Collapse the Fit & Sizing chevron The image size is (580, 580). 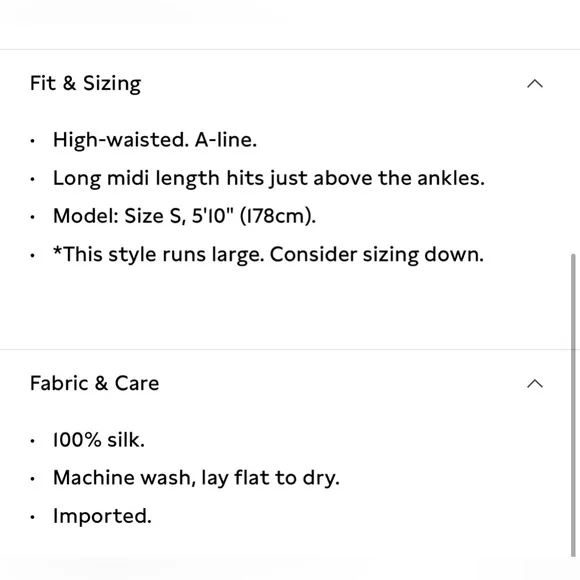535,84
